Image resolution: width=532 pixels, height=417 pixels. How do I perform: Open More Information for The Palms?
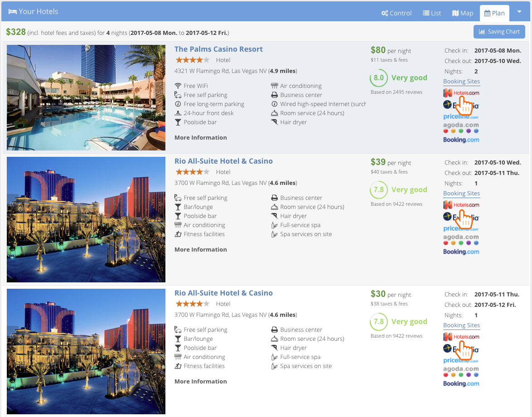point(200,138)
